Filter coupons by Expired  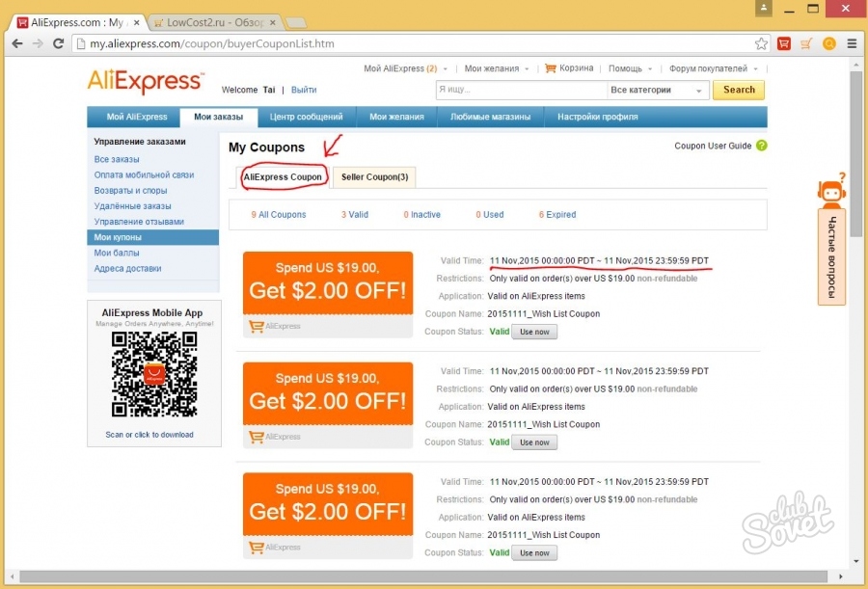click(x=557, y=215)
